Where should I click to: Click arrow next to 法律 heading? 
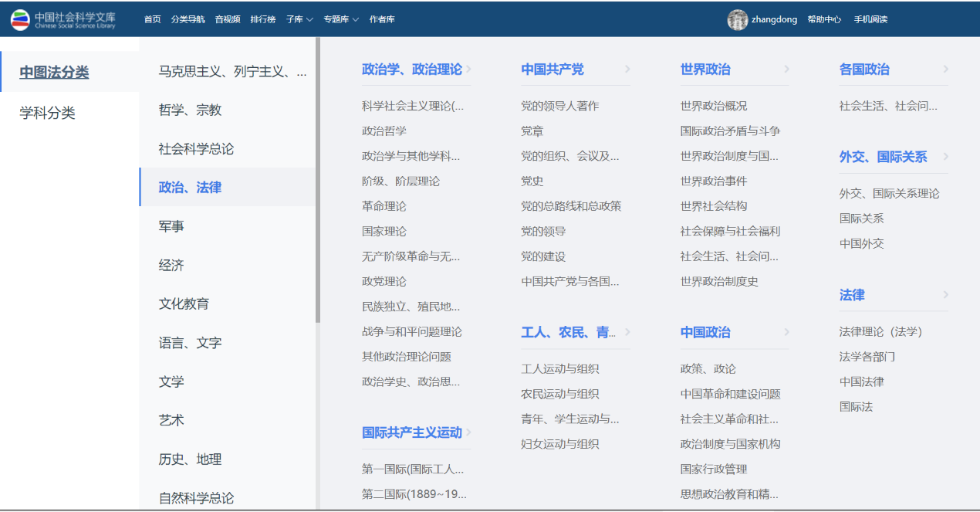(945, 295)
